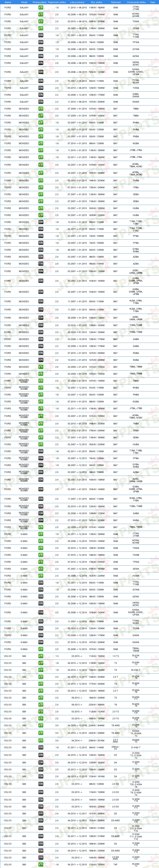Click PB fuel icon in Galaxy SEWA row
This screenshot has width=159, height=868.
point(41,28)
